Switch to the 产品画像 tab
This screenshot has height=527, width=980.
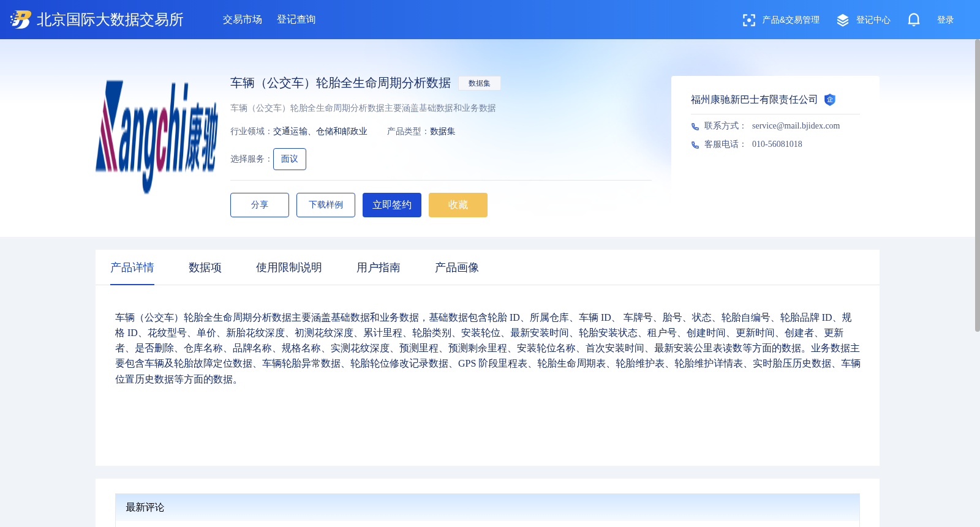click(x=457, y=267)
